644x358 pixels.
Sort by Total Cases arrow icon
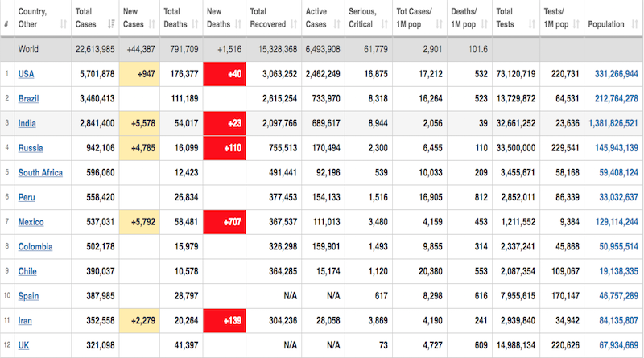(111, 24)
